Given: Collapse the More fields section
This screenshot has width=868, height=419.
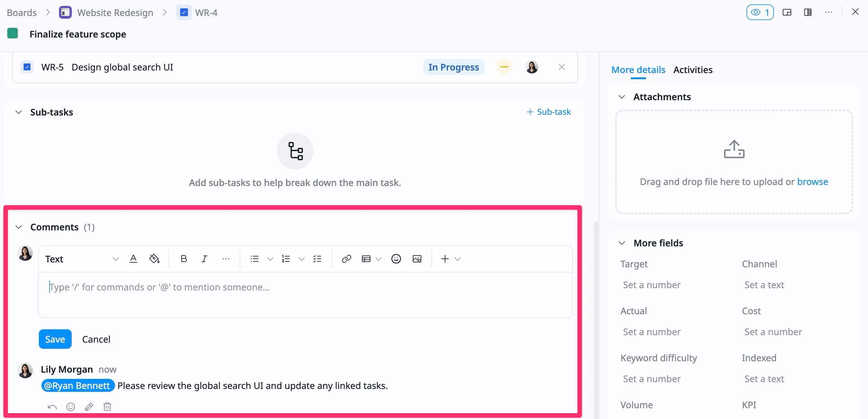Looking at the screenshot, I should click(622, 243).
